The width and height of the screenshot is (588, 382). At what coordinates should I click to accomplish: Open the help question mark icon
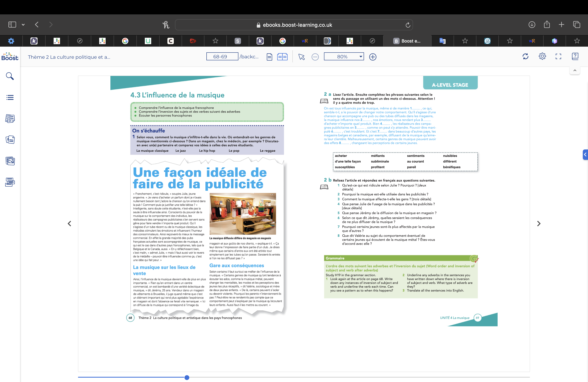pos(575,56)
